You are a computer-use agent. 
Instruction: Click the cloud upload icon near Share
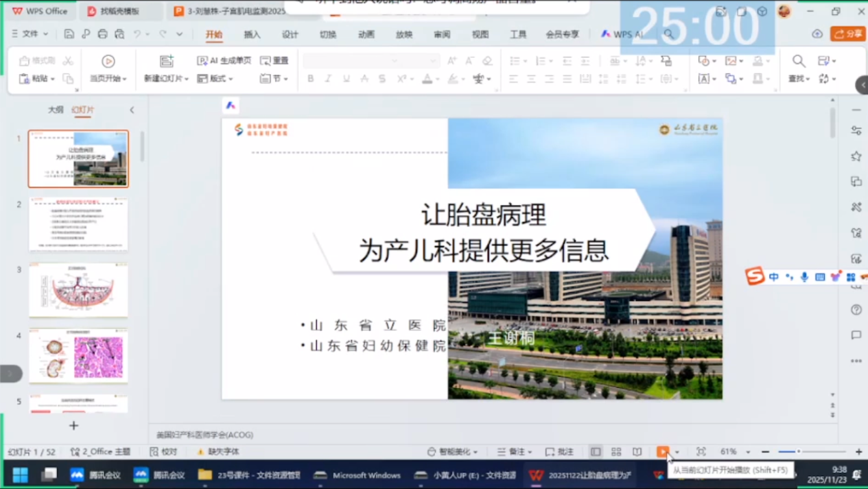(x=817, y=34)
